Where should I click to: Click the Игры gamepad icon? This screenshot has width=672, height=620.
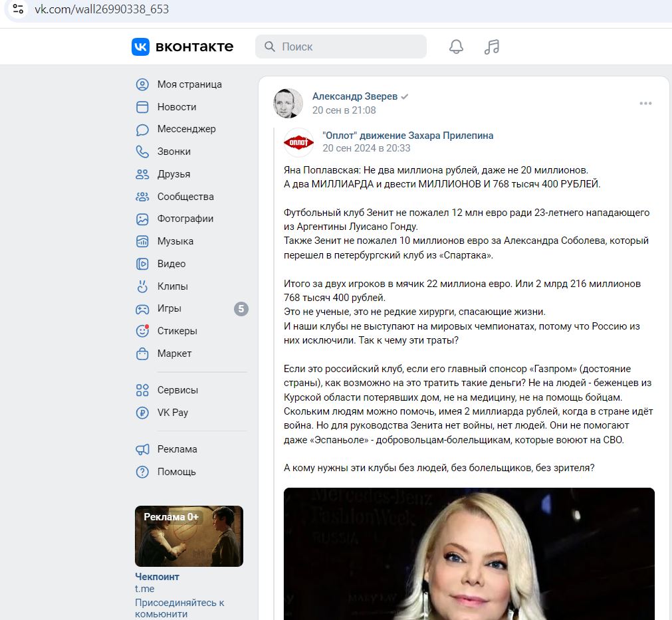pos(142,309)
